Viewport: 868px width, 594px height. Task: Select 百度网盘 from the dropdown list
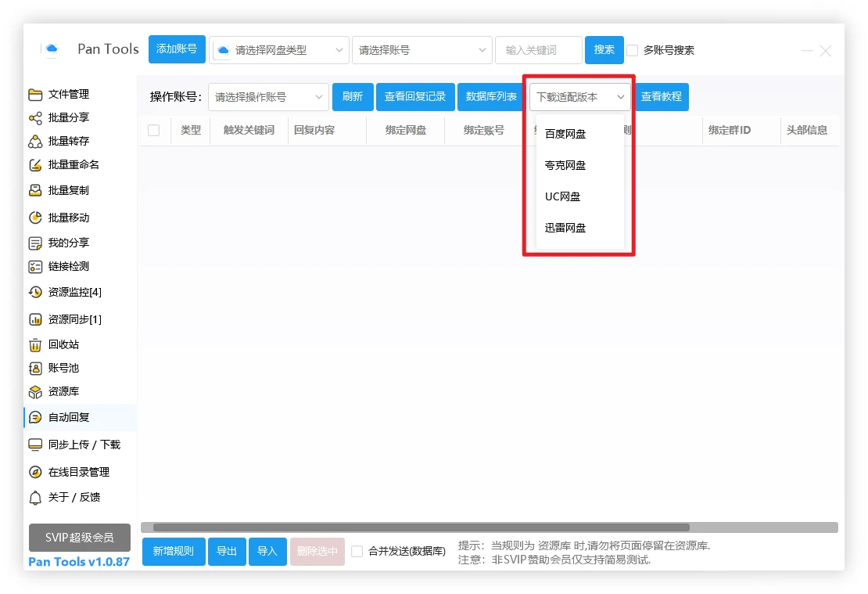point(565,134)
